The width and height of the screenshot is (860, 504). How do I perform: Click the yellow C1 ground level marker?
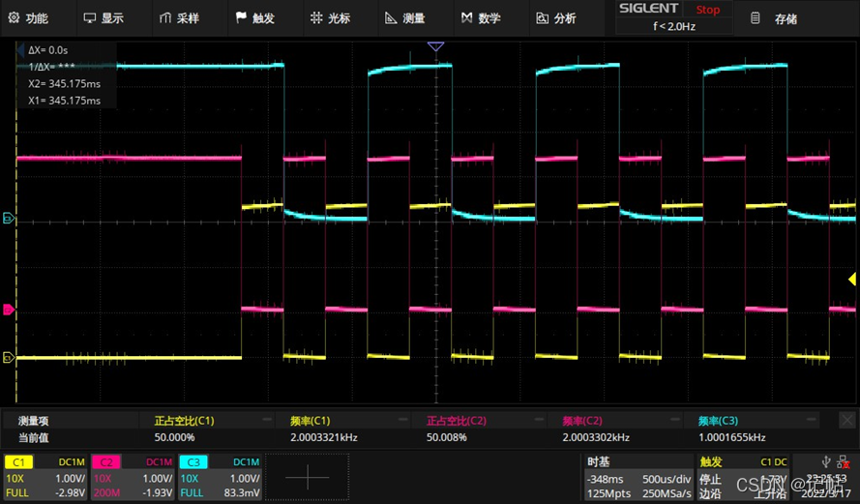9,358
